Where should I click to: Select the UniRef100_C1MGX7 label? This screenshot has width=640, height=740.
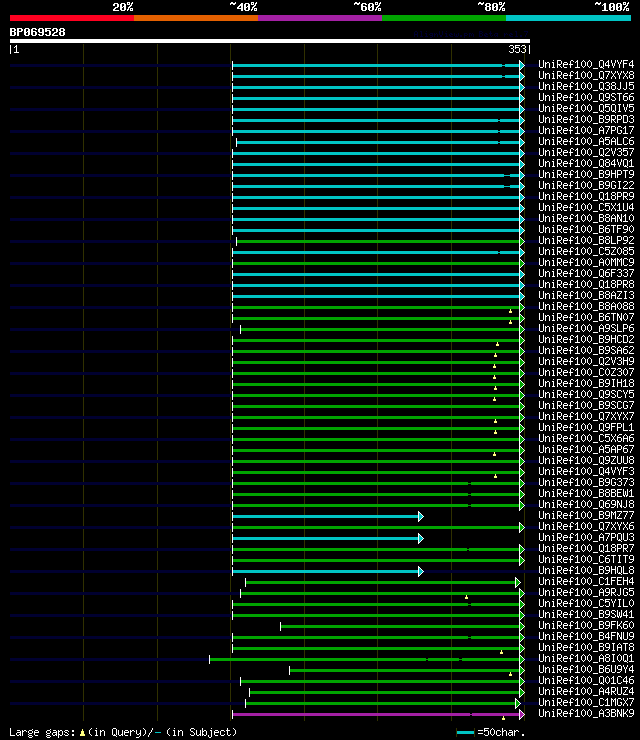[586, 702]
